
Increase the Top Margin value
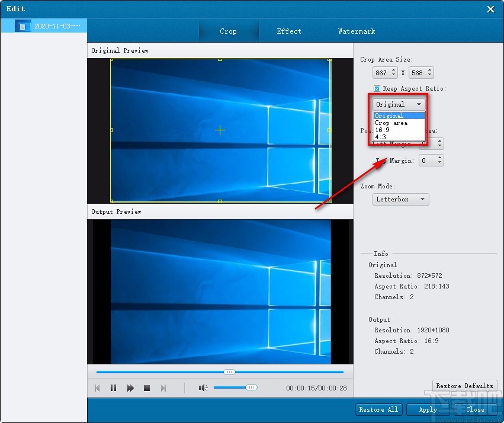click(x=439, y=158)
